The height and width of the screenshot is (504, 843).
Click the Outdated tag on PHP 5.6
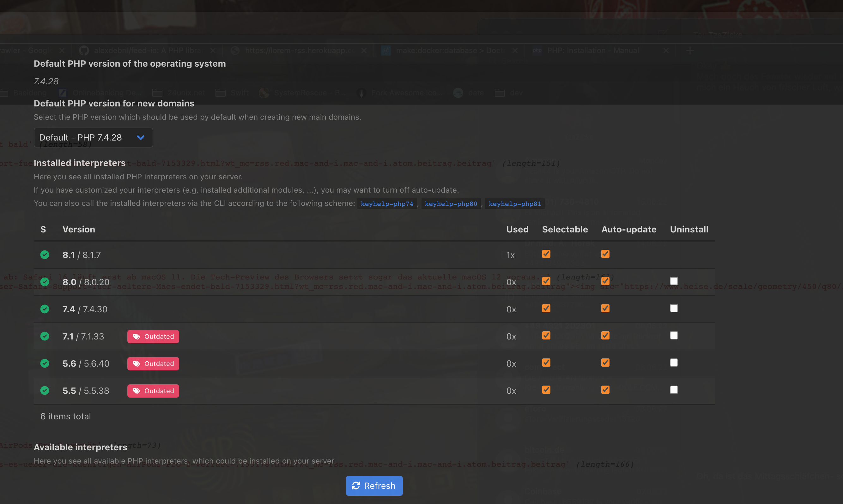(153, 364)
